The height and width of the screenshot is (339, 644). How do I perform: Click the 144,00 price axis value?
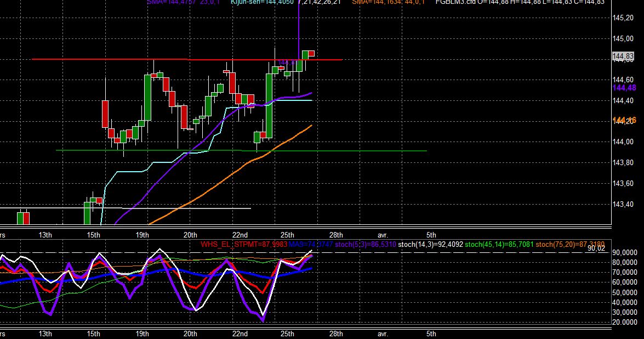tap(623, 142)
